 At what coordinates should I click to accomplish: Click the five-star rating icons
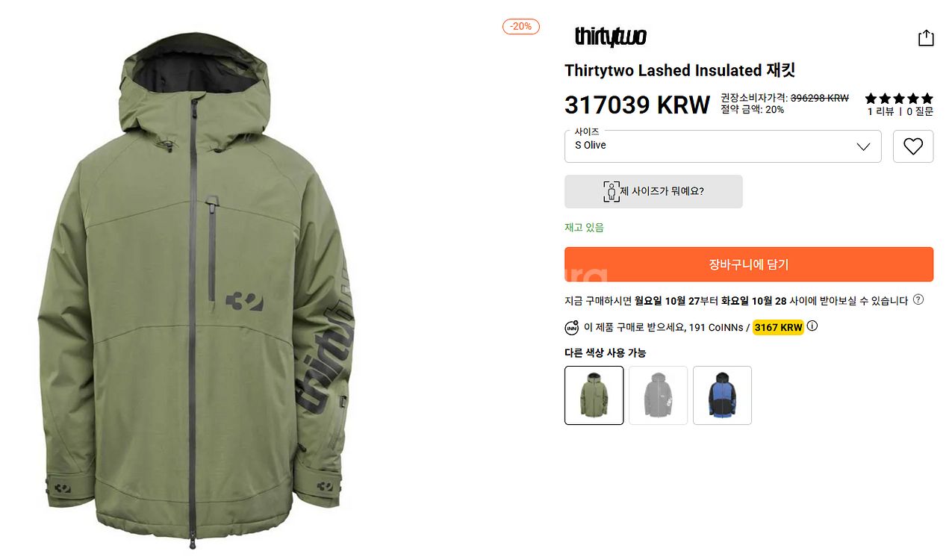click(x=899, y=99)
